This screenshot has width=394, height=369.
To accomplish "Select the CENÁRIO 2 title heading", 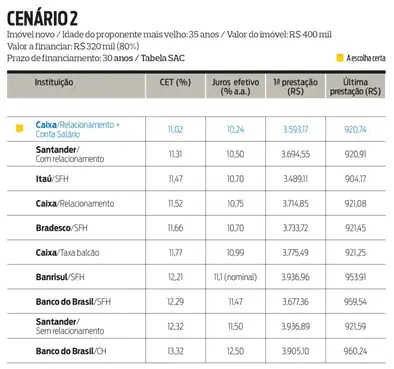I will pyautogui.click(x=42, y=18).
